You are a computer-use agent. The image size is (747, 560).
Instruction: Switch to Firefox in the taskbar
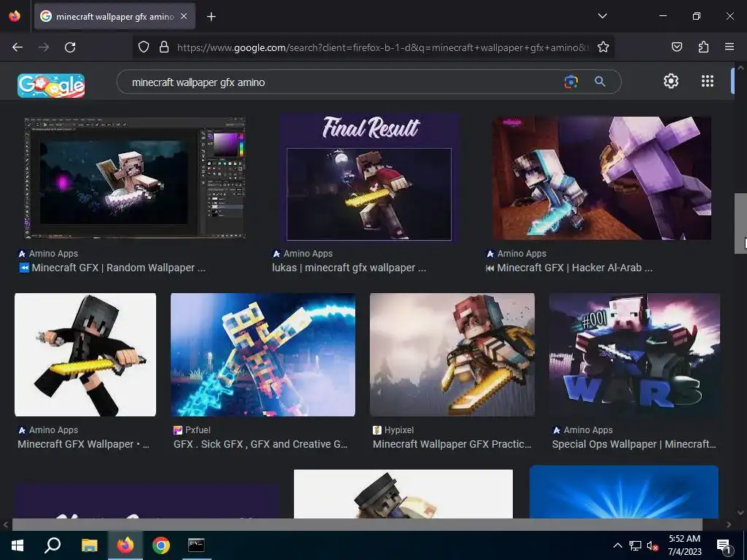click(x=125, y=545)
